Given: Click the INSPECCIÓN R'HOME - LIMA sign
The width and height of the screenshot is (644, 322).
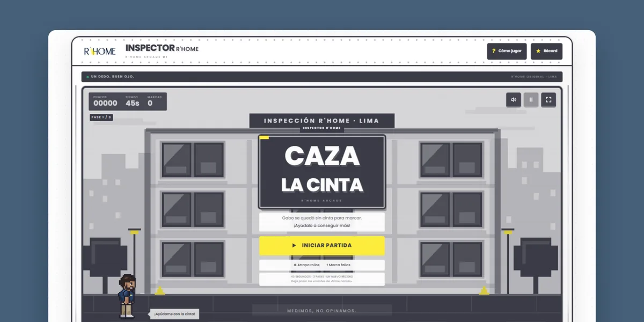Looking at the screenshot, I should click(322, 121).
